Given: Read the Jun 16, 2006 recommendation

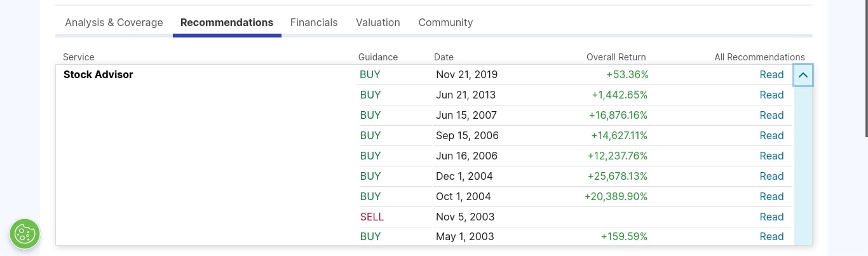Looking at the screenshot, I should coord(771,156).
